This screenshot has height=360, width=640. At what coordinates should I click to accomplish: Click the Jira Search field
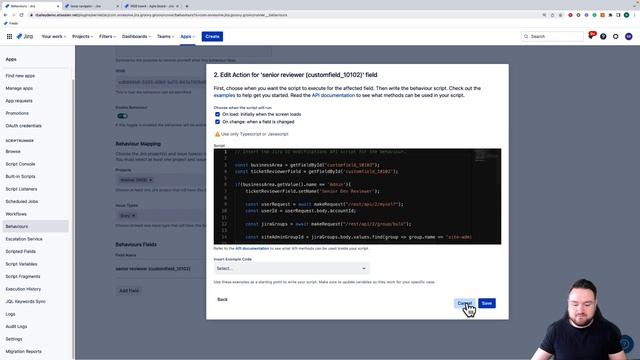(552, 36)
